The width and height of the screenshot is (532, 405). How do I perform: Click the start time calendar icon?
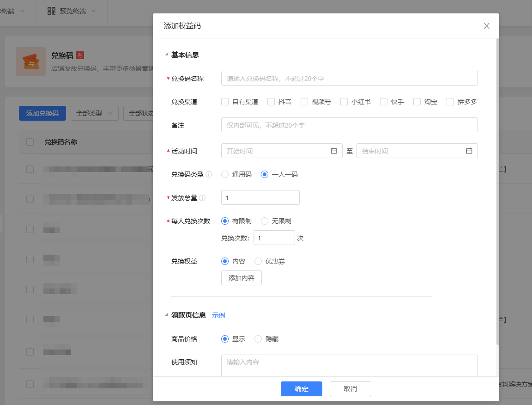click(x=334, y=151)
